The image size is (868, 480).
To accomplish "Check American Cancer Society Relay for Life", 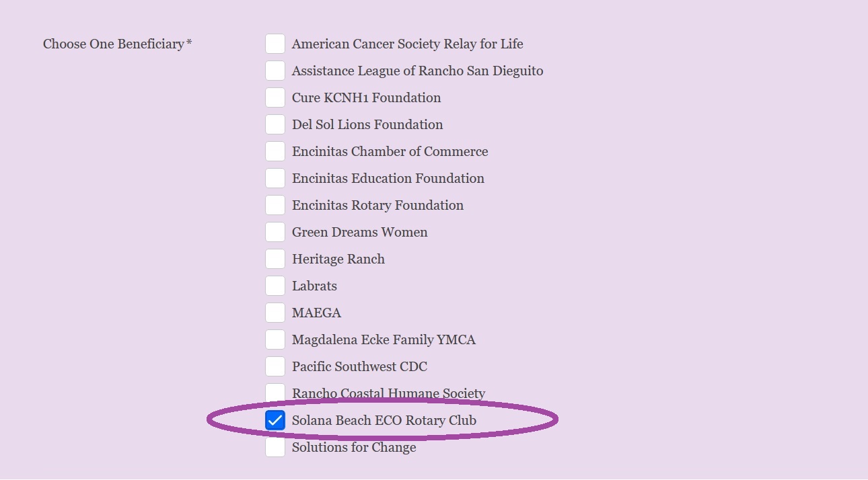I will coord(275,44).
